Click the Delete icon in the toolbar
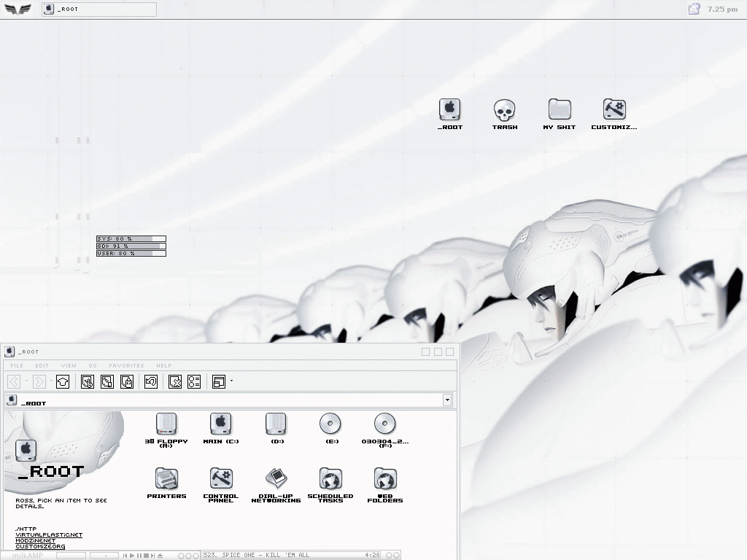The height and width of the screenshot is (560, 747). coord(174,381)
